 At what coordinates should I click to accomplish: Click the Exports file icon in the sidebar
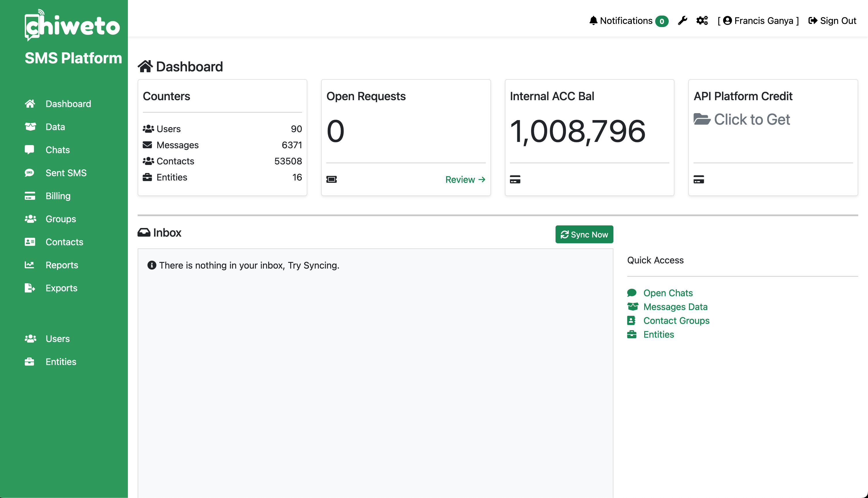coord(30,288)
